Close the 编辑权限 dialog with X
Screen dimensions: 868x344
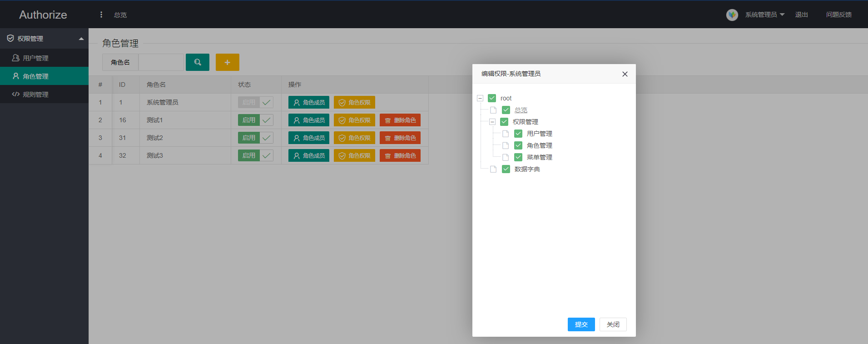pyautogui.click(x=625, y=74)
